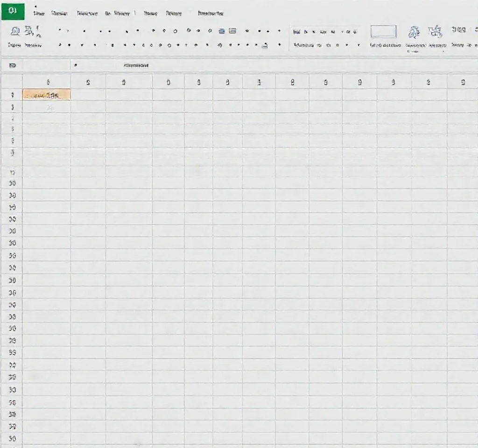Select the orange highlighted cell in the first row
Image resolution: width=478 pixels, height=448 pixels.
[47, 95]
